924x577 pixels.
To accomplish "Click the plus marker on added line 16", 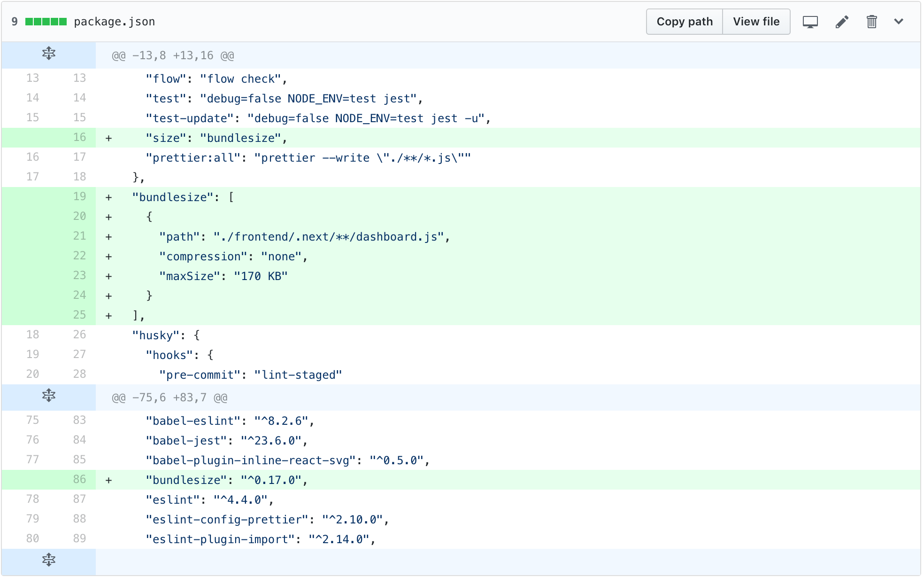I will coord(108,138).
